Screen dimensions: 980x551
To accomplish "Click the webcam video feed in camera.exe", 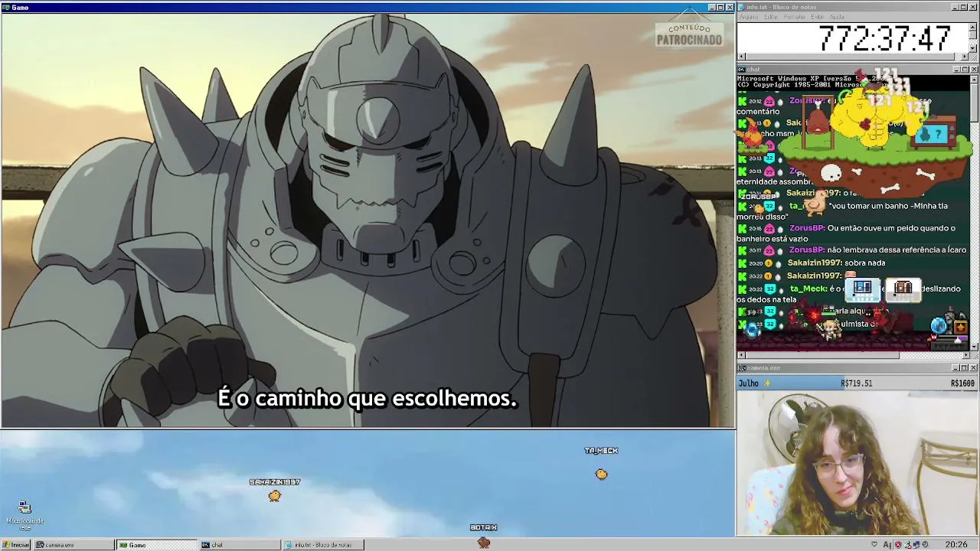I will 857,463.
